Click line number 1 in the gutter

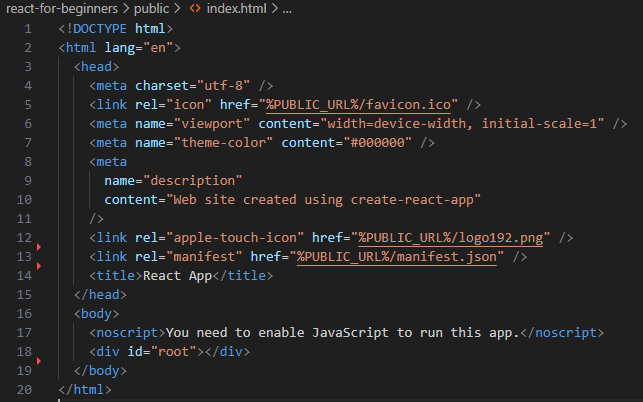coord(28,29)
